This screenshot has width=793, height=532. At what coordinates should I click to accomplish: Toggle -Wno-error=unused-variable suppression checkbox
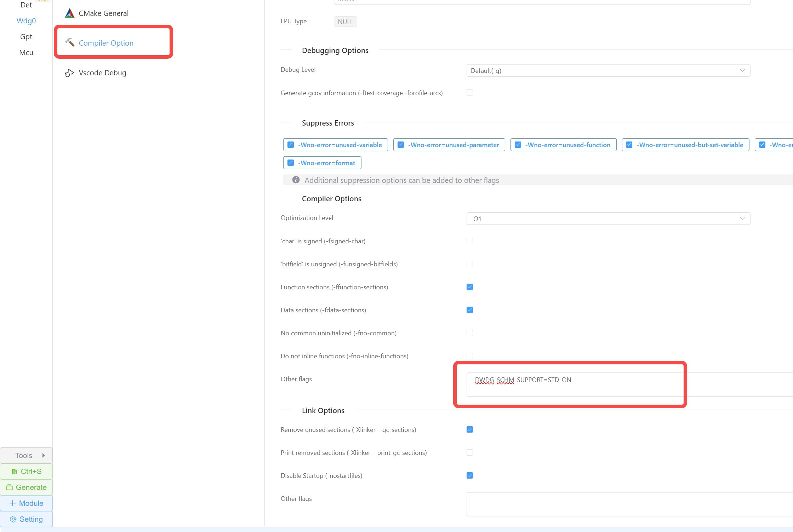click(291, 145)
